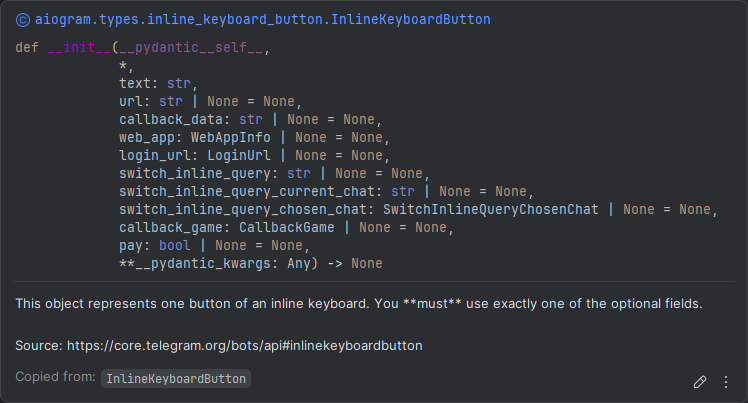Open the aiogram.types.inline_keyboard_button.InlineKeyboardButton link
The width and height of the screenshot is (748, 403).
pos(262,20)
